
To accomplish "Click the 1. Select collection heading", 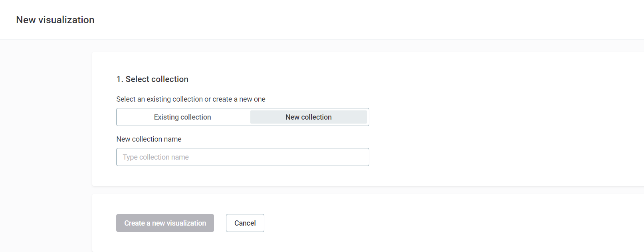I will (152, 79).
